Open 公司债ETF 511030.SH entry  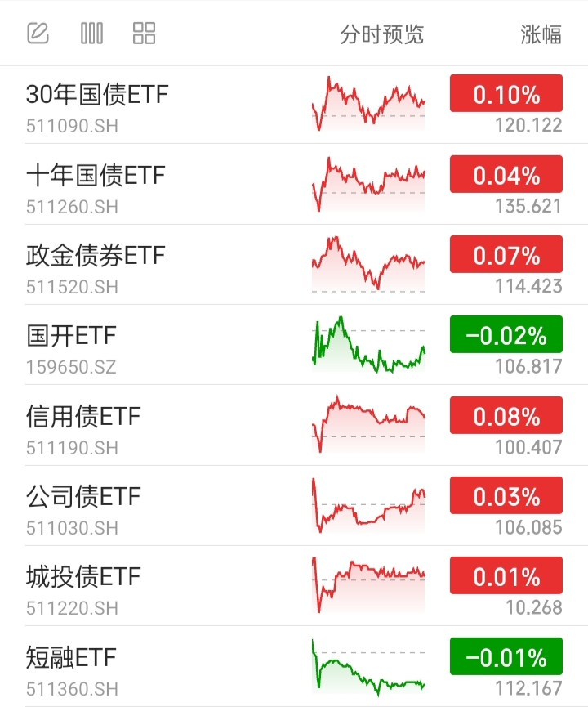[x=294, y=505]
